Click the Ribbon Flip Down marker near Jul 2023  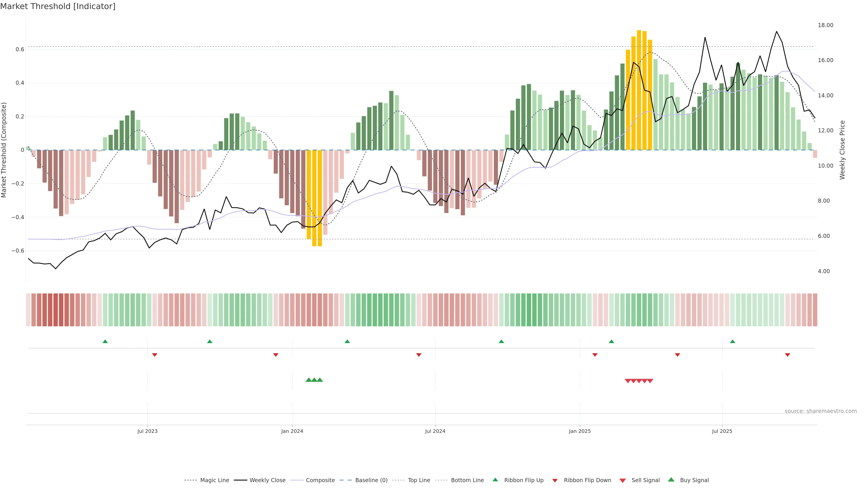tap(155, 355)
